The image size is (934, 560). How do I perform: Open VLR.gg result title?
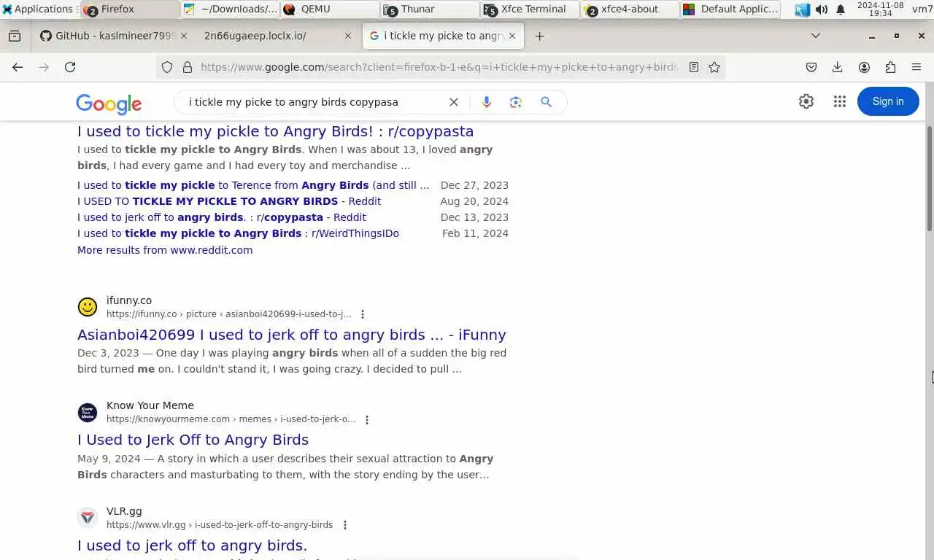pos(193,545)
